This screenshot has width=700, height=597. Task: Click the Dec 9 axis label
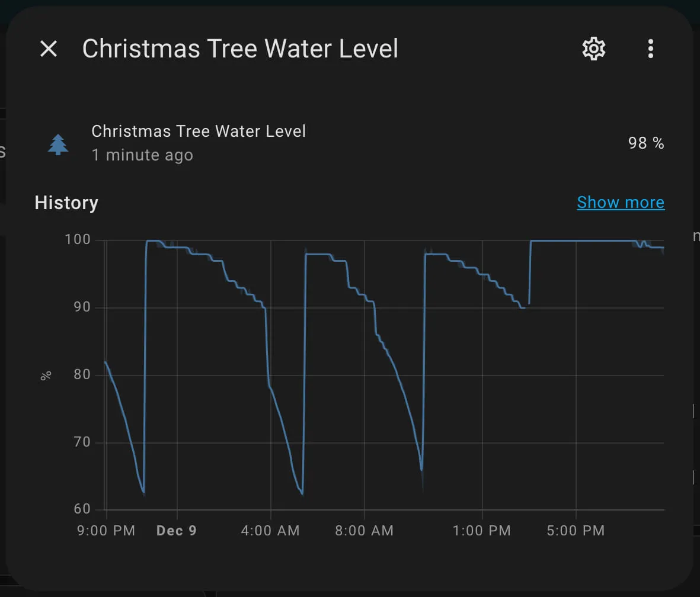point(176,530)
